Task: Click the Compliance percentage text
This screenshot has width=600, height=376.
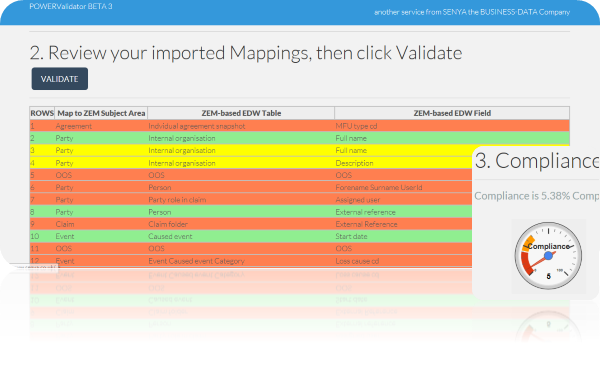Action: (x=537, y=196)
